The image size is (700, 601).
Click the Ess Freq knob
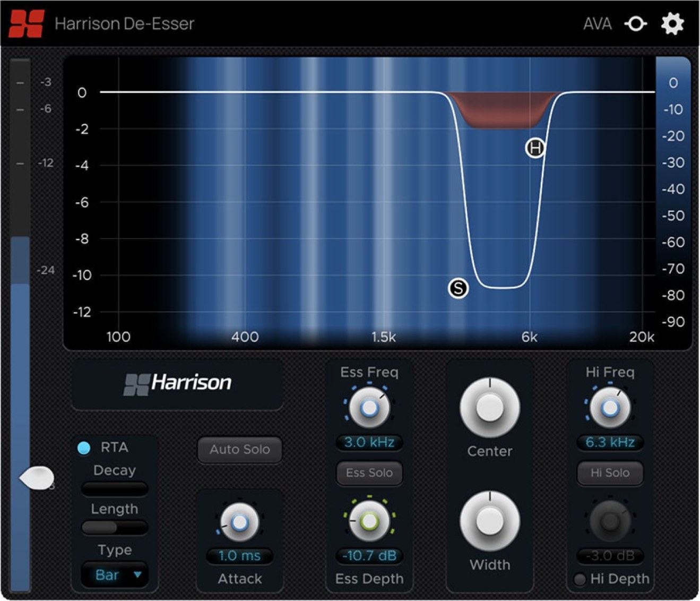[x=369, y=408]
